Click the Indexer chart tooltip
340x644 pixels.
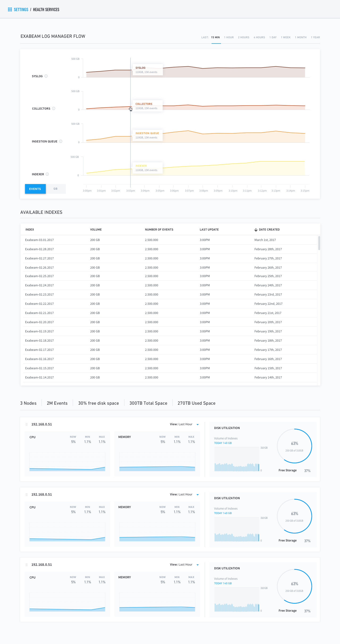point(147,168)
